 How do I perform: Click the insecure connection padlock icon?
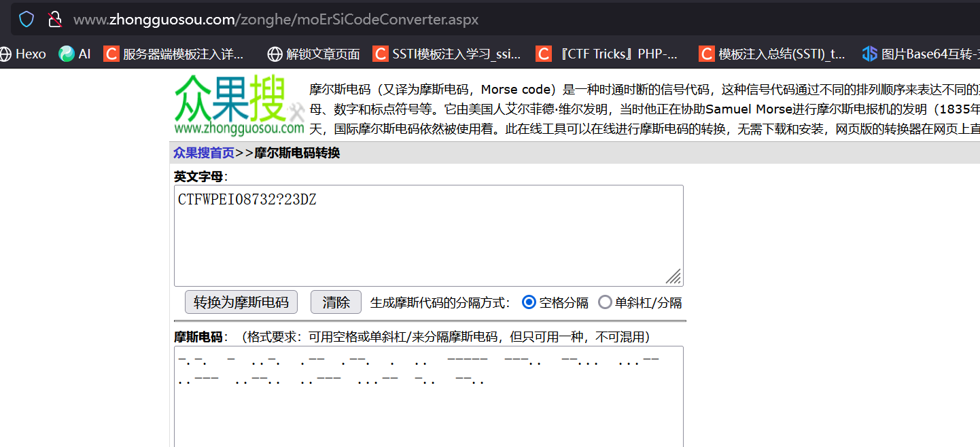[x=55, y=18]
